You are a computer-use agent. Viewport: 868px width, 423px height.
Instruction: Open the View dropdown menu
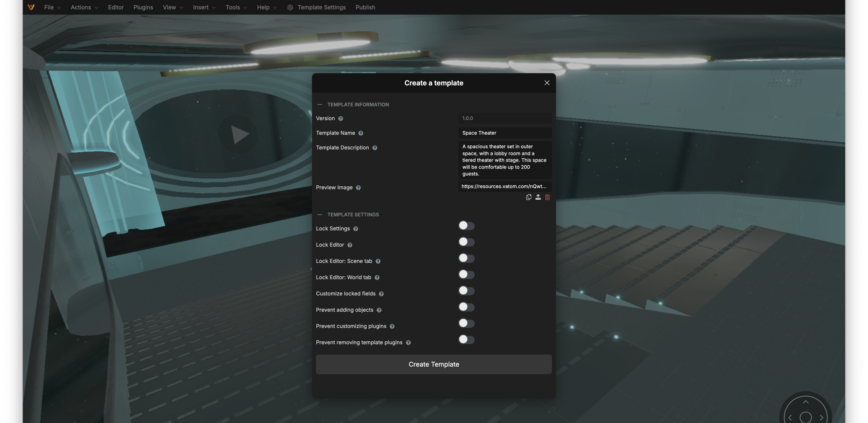pyautogui.click(x=173, y=7)
